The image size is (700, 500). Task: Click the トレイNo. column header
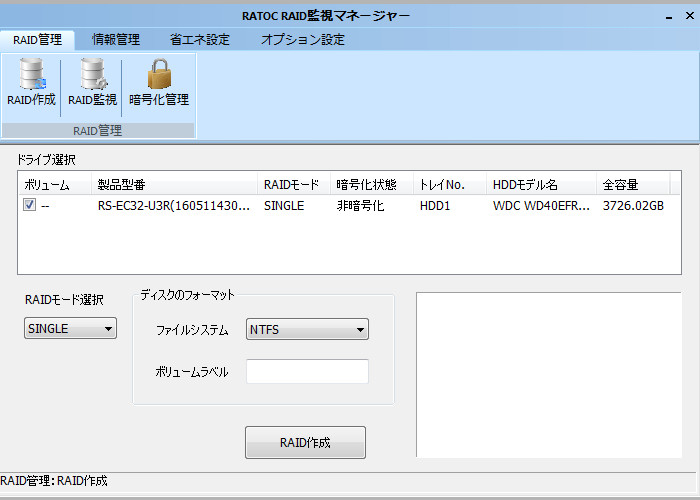[450, 184]
